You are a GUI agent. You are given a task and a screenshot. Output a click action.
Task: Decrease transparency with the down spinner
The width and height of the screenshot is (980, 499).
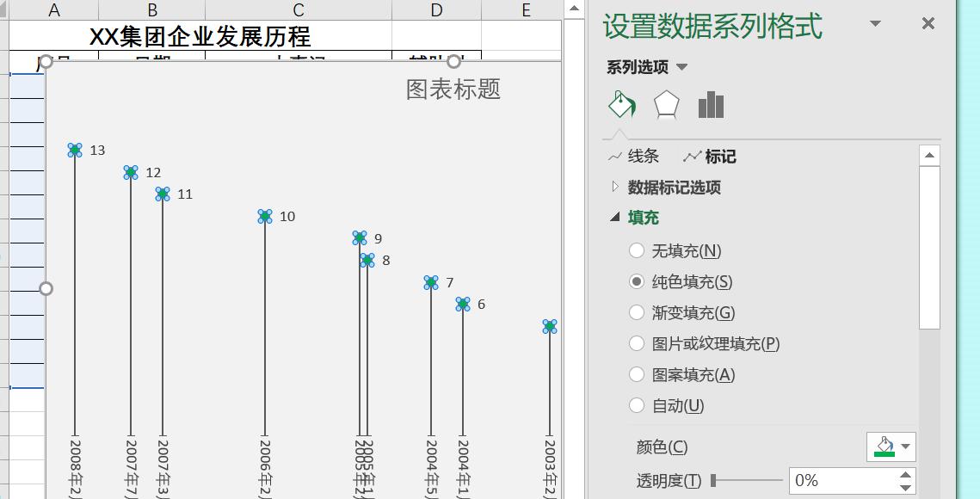(906, 487)
